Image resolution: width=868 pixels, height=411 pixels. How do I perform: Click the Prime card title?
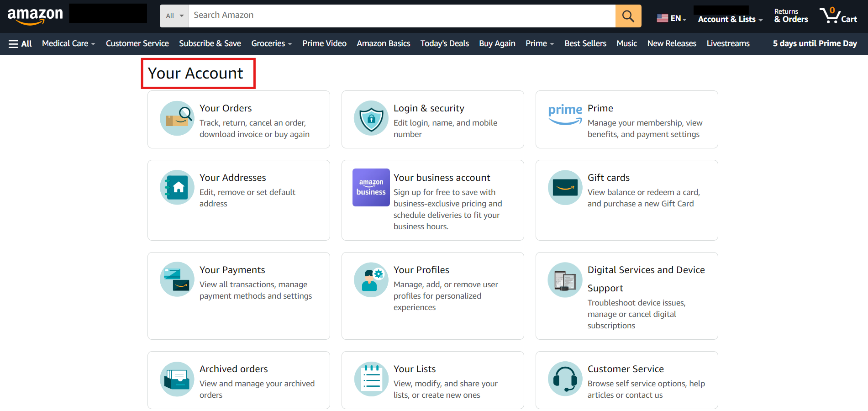click(600, 108)
